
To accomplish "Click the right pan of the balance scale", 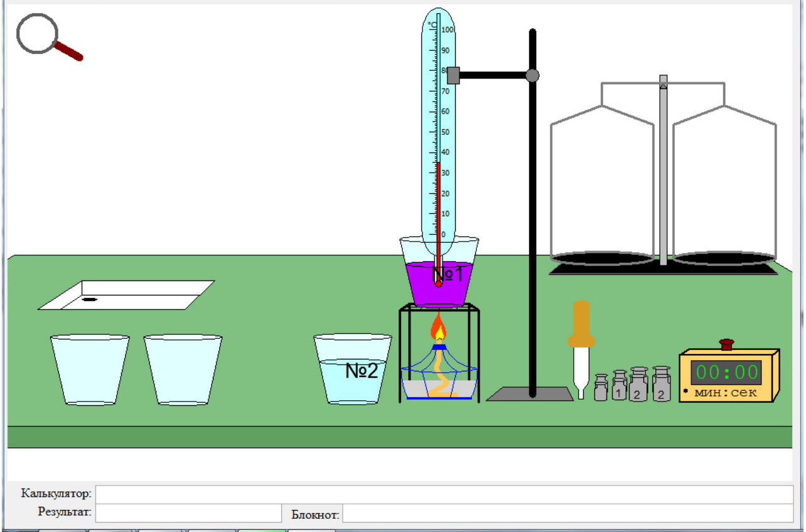I will pos(724,258).
